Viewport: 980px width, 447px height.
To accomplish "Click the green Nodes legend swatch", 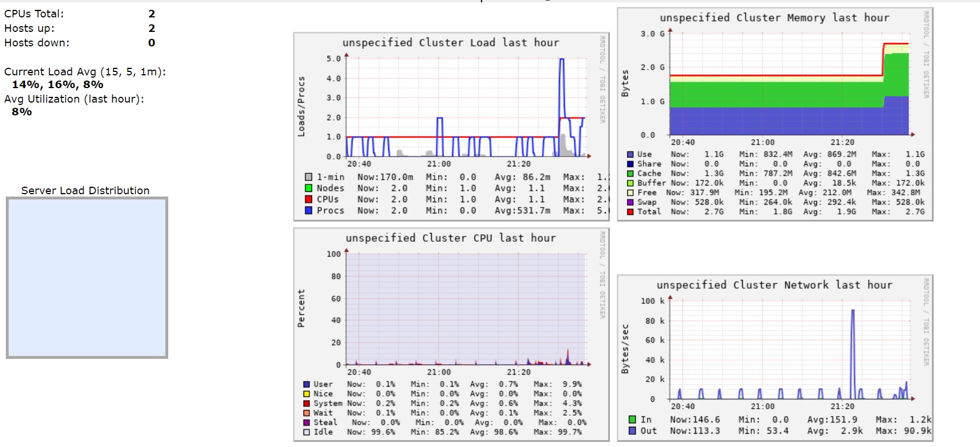I will [309, 188].
